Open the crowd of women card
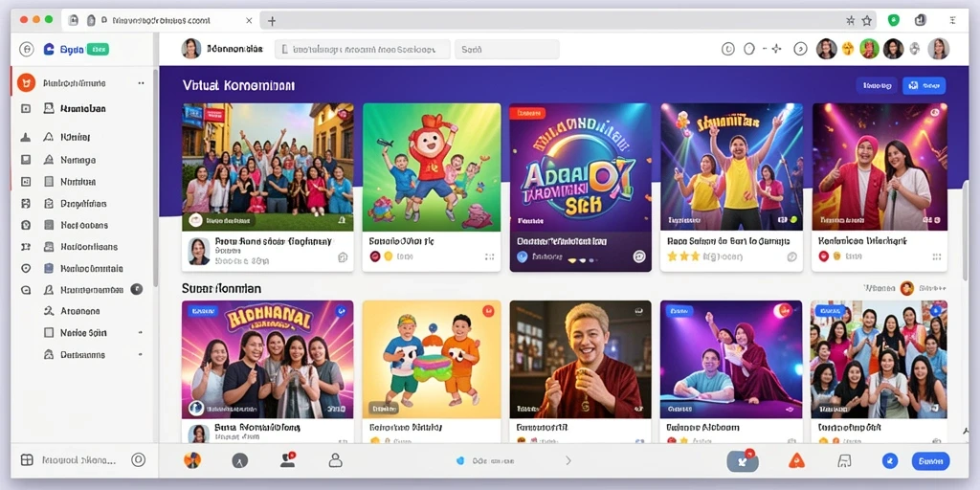The height and width of the screenshot is (490, 980). coord(880,360)
